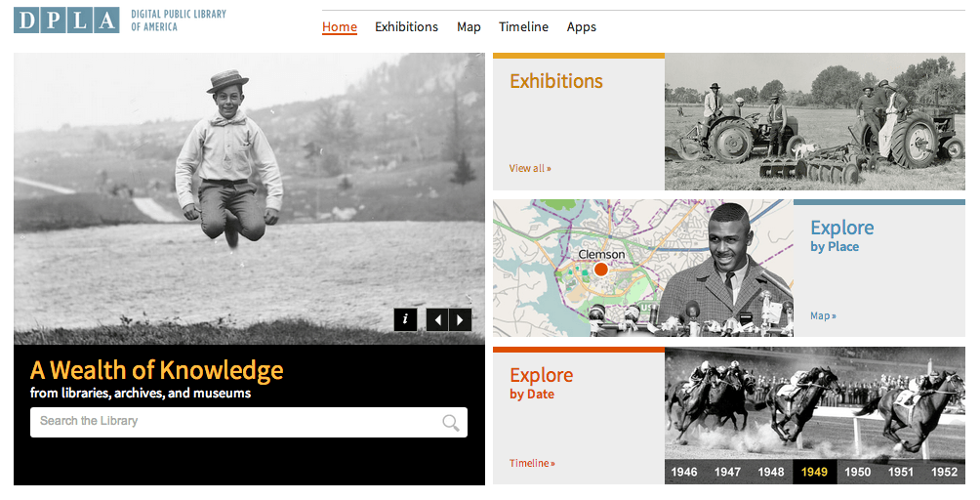This screenshot has width=980, height=500.
Task: Click the Digital Public Library of America text
Action: 179,20
